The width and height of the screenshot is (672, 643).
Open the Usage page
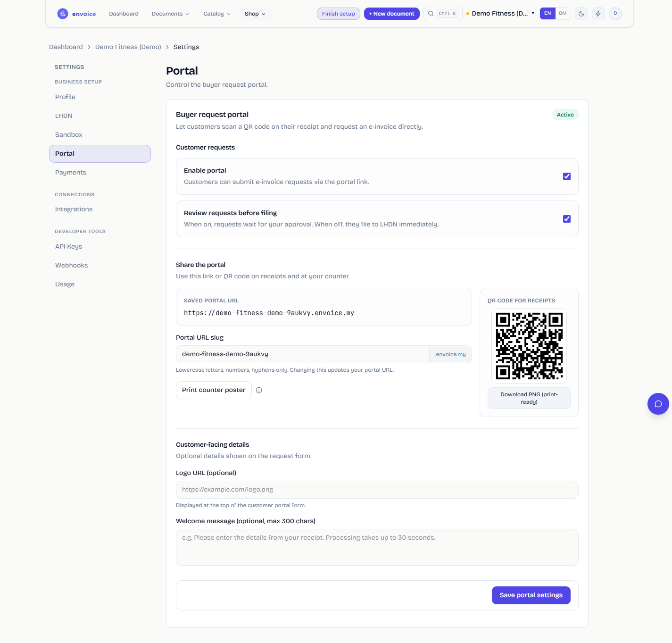[x=100, y=284]
